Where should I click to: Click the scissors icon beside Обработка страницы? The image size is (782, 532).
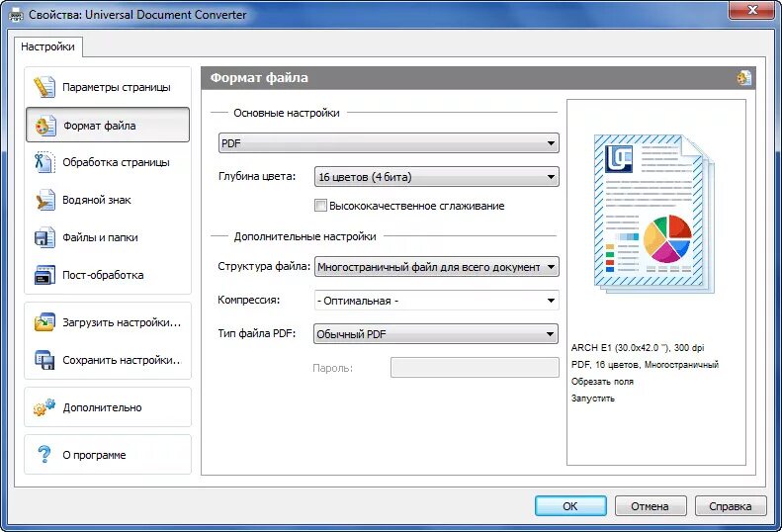[44, 163]
